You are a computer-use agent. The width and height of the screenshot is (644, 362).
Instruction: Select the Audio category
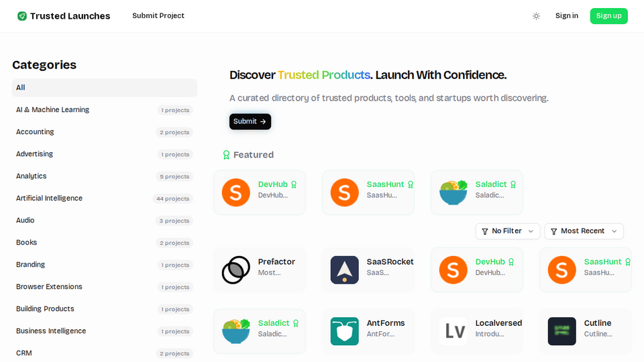coord(105,221)
